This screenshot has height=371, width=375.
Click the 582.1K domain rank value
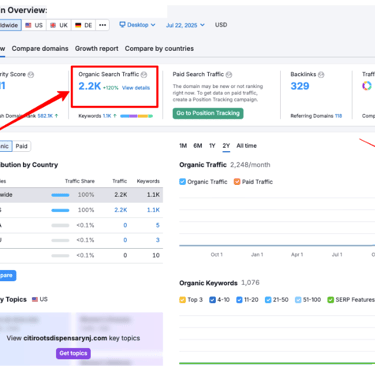coord(46,116)
